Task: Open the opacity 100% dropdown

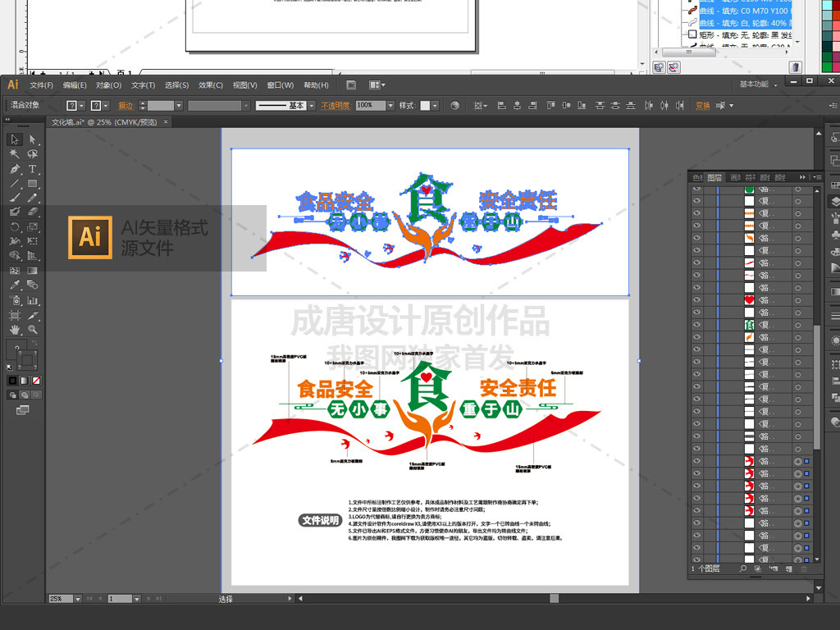Action: 390,106
